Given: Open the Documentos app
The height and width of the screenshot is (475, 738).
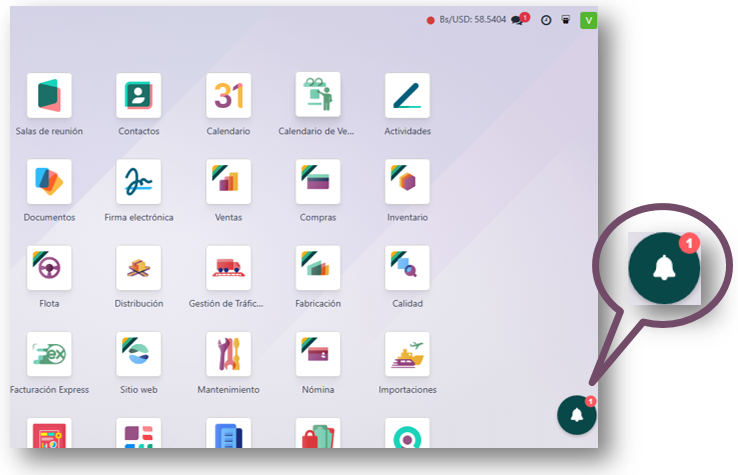Looking at the screenshot, I should [x=49, y=182].
